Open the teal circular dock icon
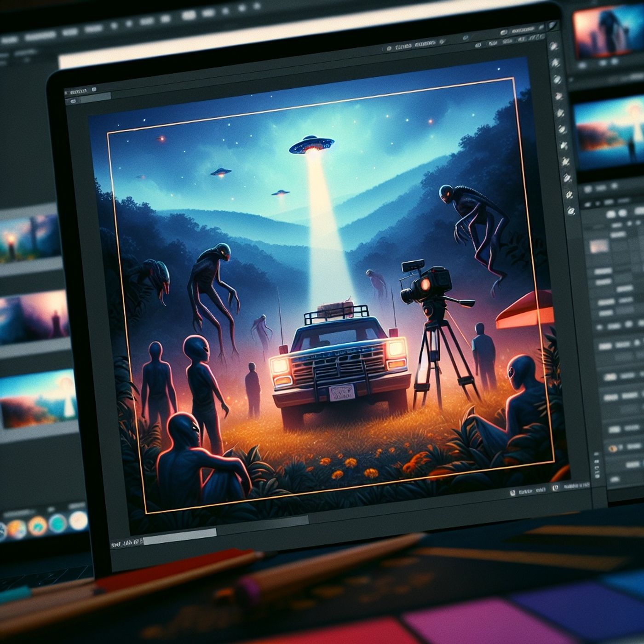 58,523
